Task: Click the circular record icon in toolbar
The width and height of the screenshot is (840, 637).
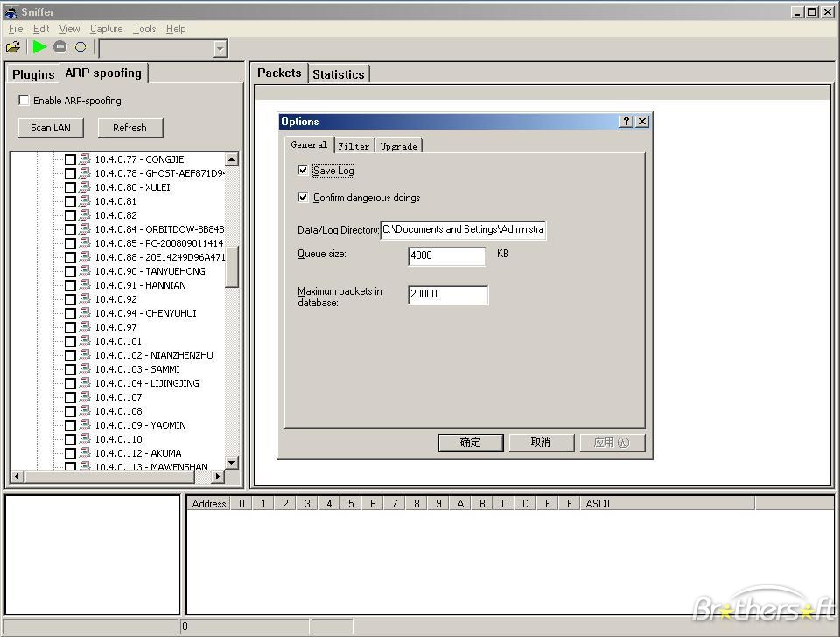Action: (80, 47)
